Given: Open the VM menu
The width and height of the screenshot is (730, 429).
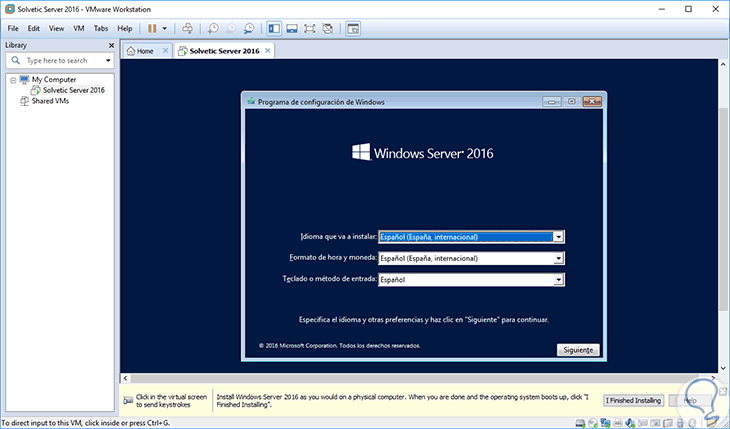Looking at the screenshot, I should [x=79, y=28].
